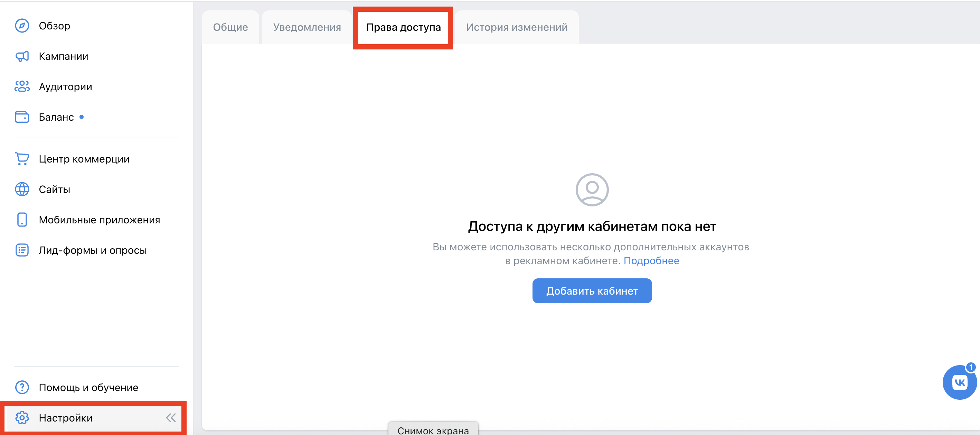The height and width of the screenshot is (435, 980).
Task: Select the Лид-формы и опросы list icon
Action: coord(22,250)
